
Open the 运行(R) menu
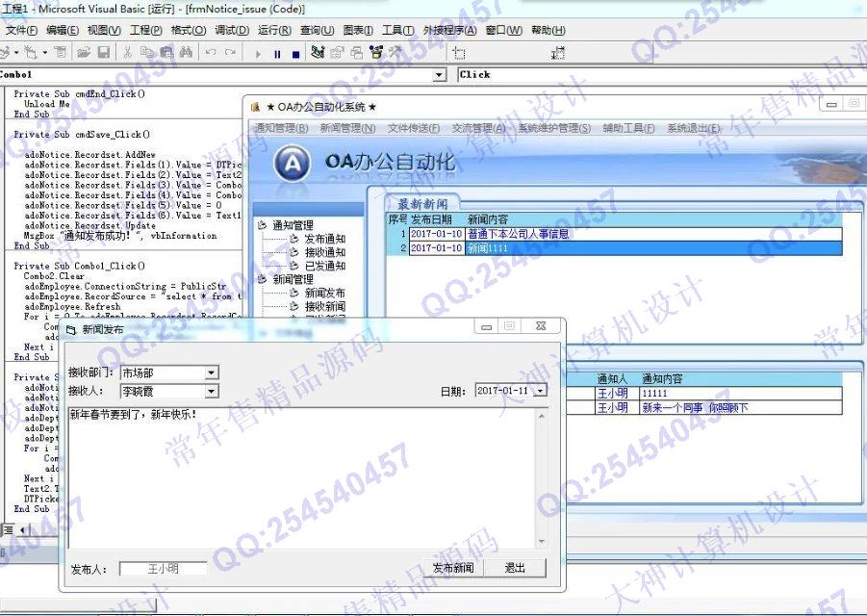click(x=274, y=30)
